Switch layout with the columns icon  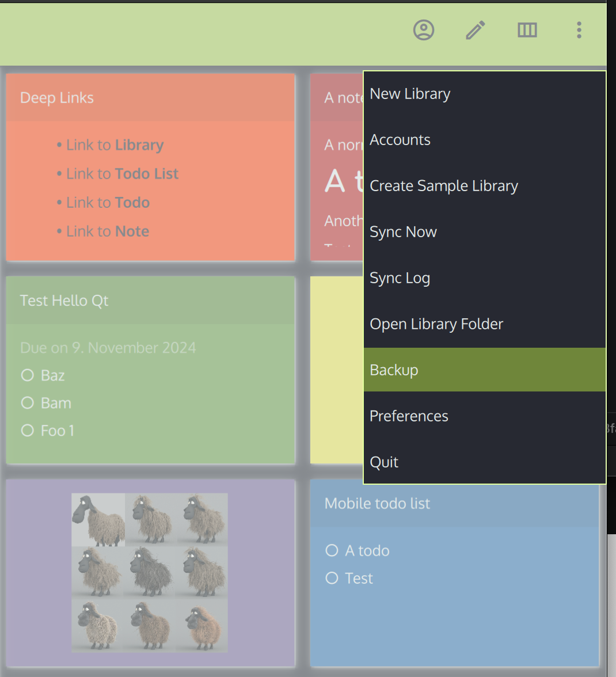pyautogui.click(x=527, y=30)
